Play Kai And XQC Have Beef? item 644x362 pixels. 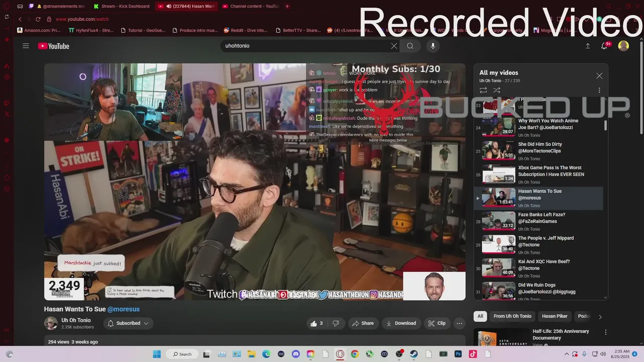(x=538, y=269)
